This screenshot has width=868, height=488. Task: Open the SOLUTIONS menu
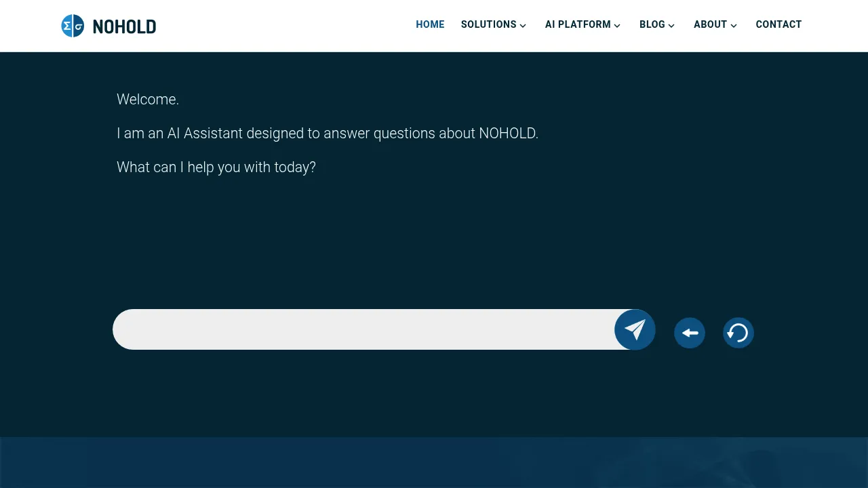(489, 24)
